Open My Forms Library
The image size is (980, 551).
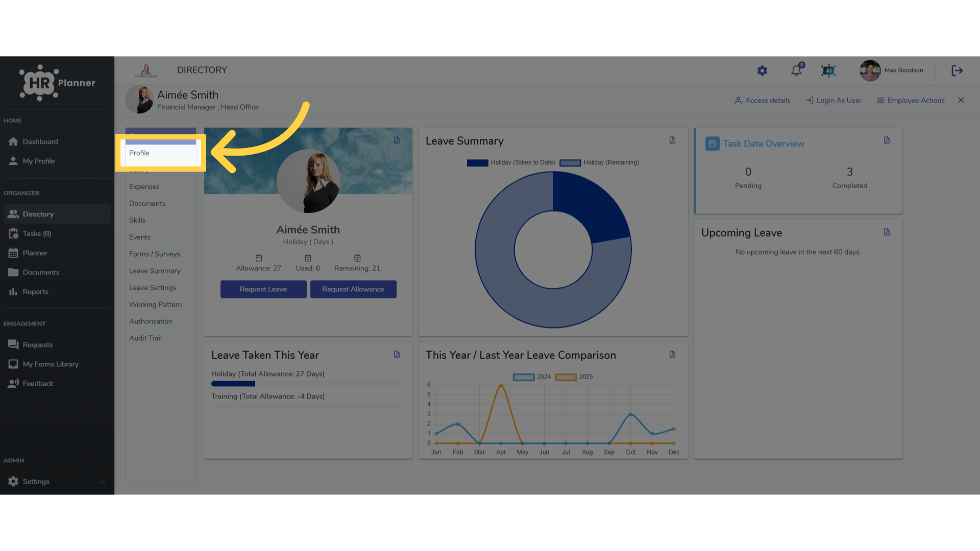click(57, 364)
